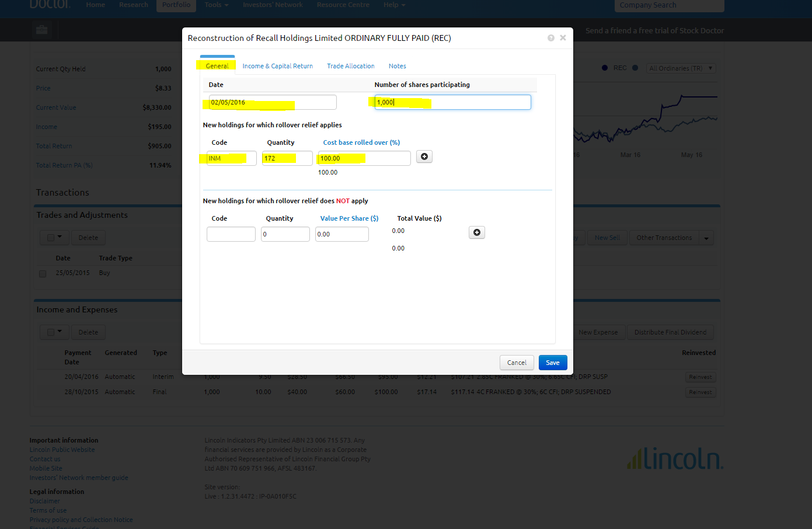812x529 pixels.
Task: Click the Cost base rolled over field
Action: (364, 158)
